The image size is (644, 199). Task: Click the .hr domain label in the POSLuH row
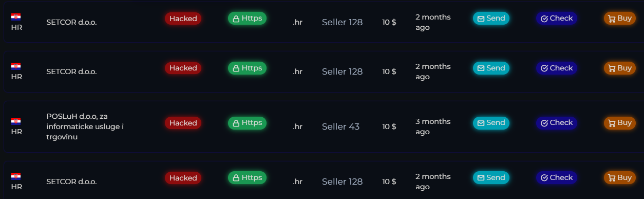(297, 126)
